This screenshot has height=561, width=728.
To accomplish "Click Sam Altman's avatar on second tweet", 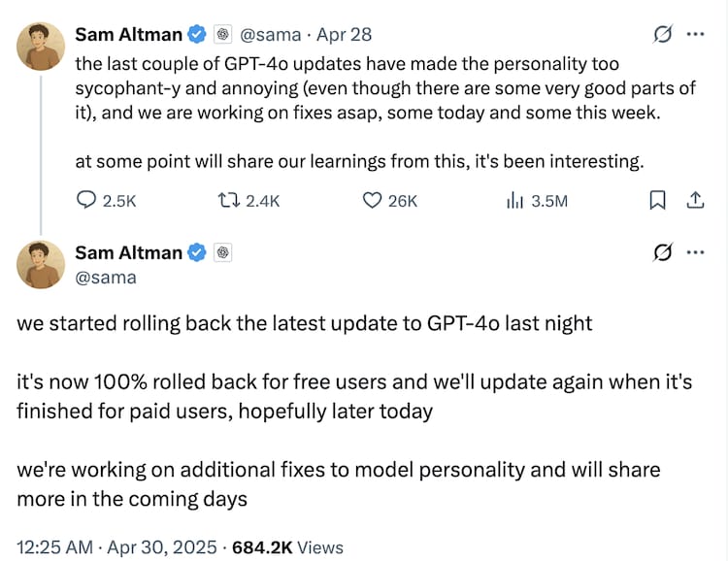I will point(40,265).
